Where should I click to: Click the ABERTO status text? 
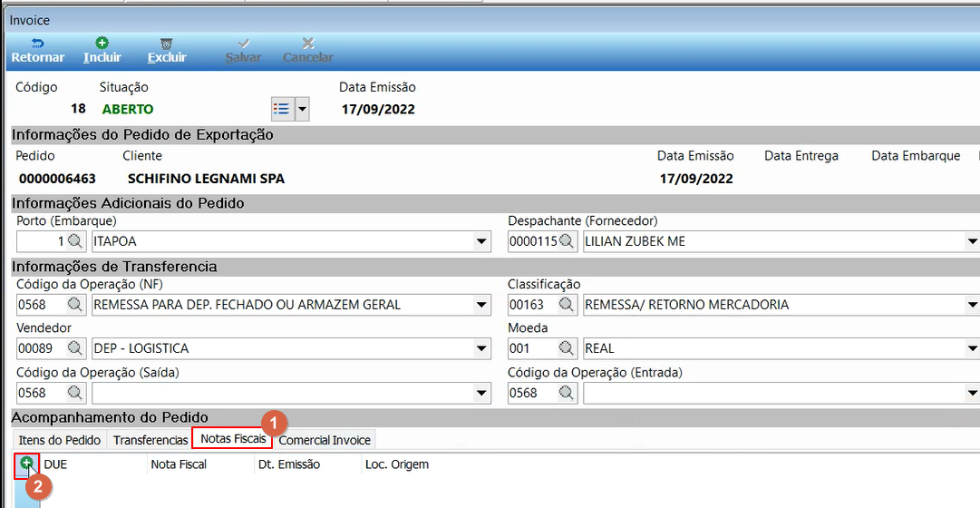click(128, 109)
